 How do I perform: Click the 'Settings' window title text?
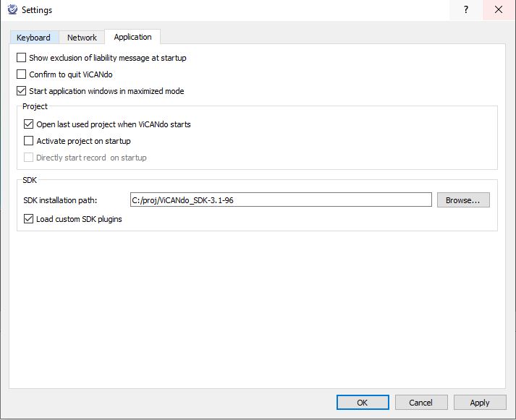tap(37, 10)
